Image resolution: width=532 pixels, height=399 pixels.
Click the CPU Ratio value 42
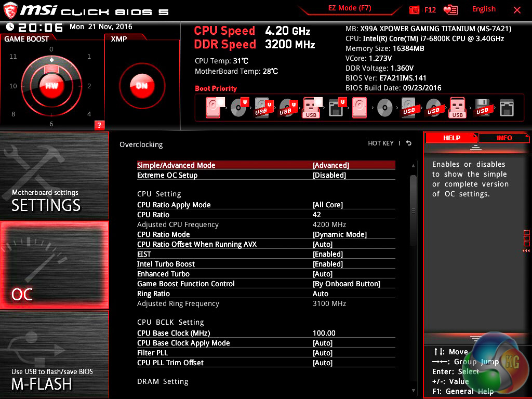pos(316,215)
